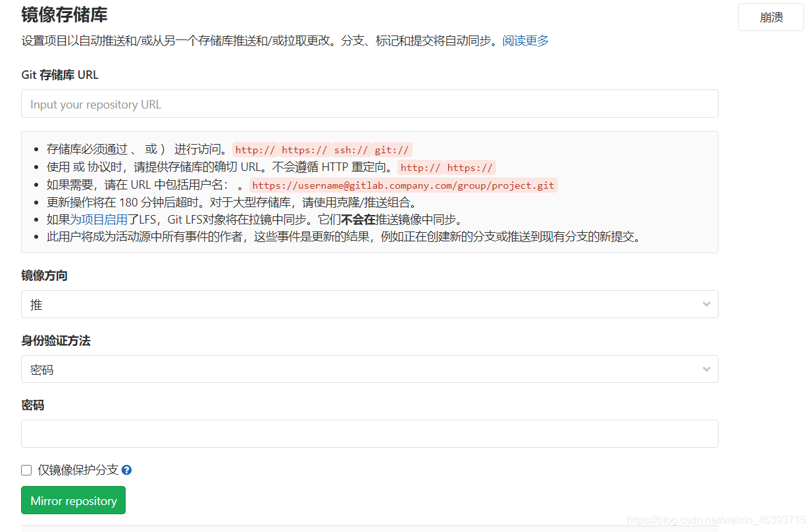
Task: Open the 身份验证方法 dropdown showing 密码
Action: pyautogui.click(x=369, y=369)
